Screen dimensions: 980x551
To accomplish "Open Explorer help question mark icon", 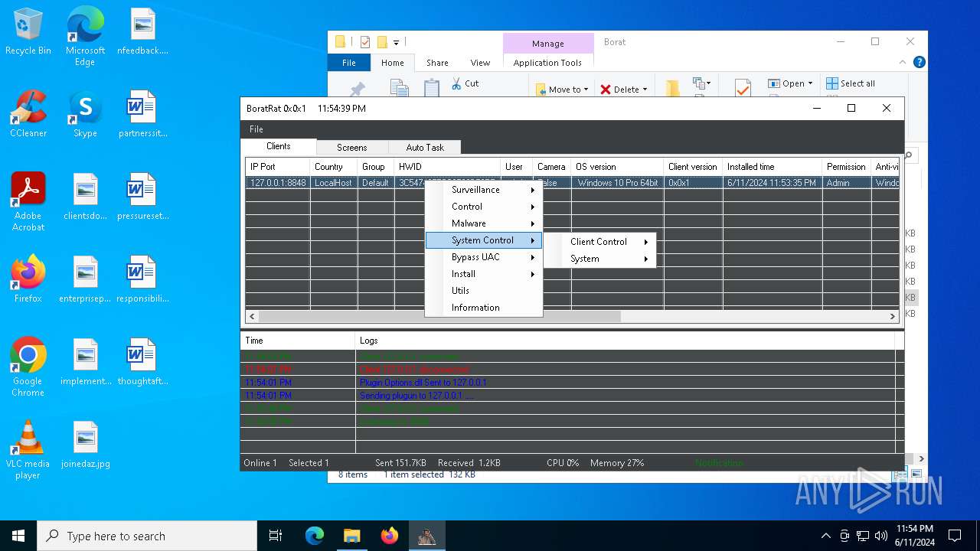I will pyautogui.click(x=920, y=63).
